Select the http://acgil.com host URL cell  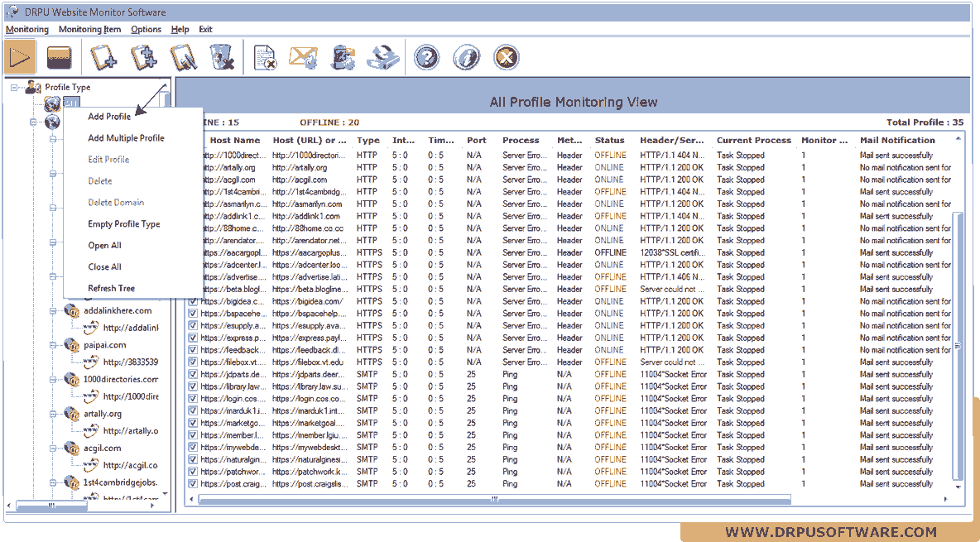pos(300,180)
